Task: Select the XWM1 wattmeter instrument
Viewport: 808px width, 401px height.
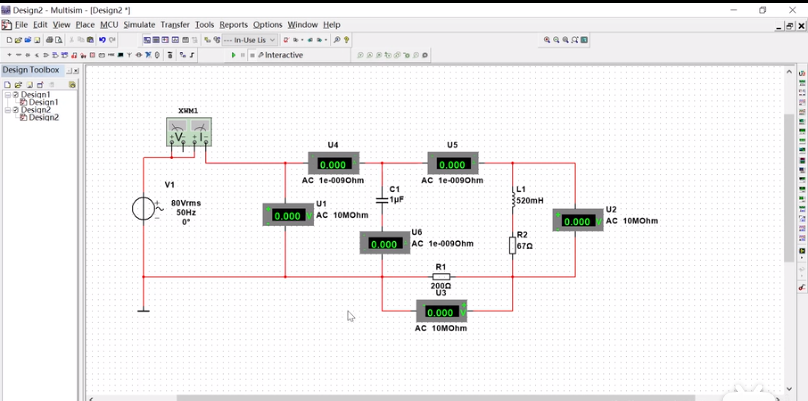Action: pyautogui.click(x=188, y=132)
